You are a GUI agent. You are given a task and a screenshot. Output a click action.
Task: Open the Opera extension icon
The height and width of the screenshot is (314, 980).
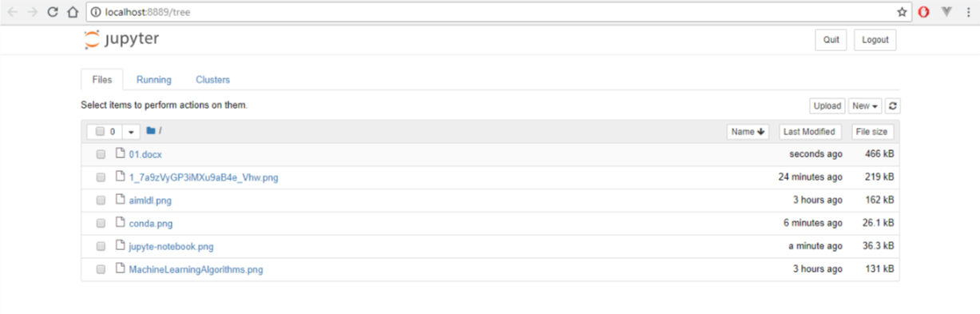click(924, 12)
